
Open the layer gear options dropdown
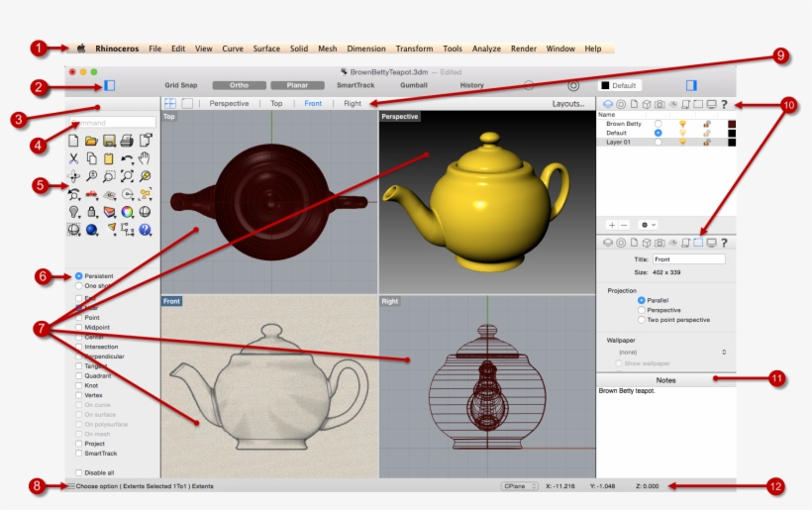coord(649,225)
